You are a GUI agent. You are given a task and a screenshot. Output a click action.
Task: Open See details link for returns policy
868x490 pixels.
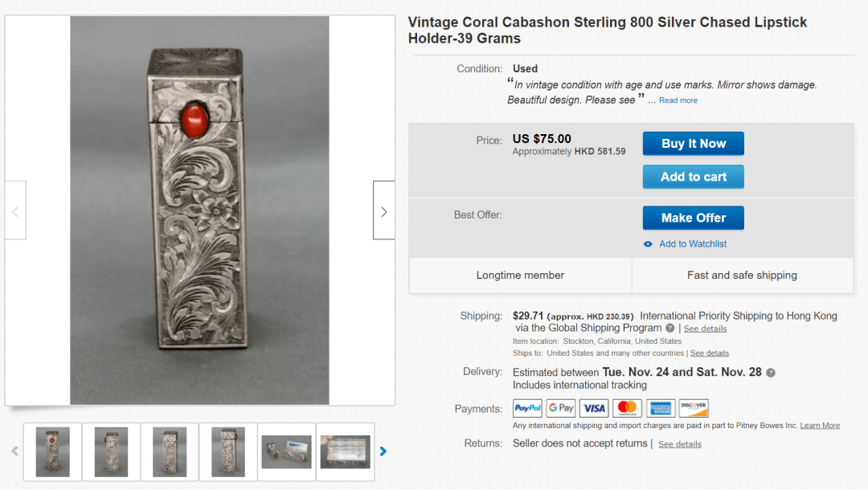[x=679, y=444]
